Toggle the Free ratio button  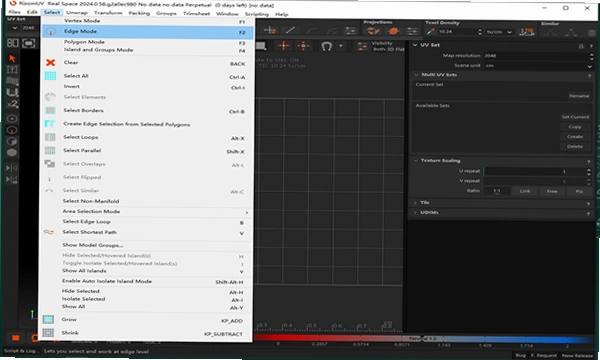click(x=552, y=191)
